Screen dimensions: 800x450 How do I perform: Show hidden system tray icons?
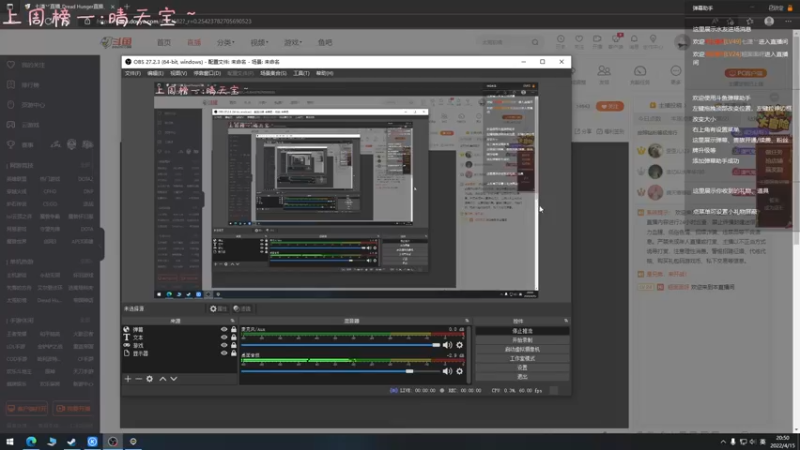pyautogui.click(x=723, y=442)
